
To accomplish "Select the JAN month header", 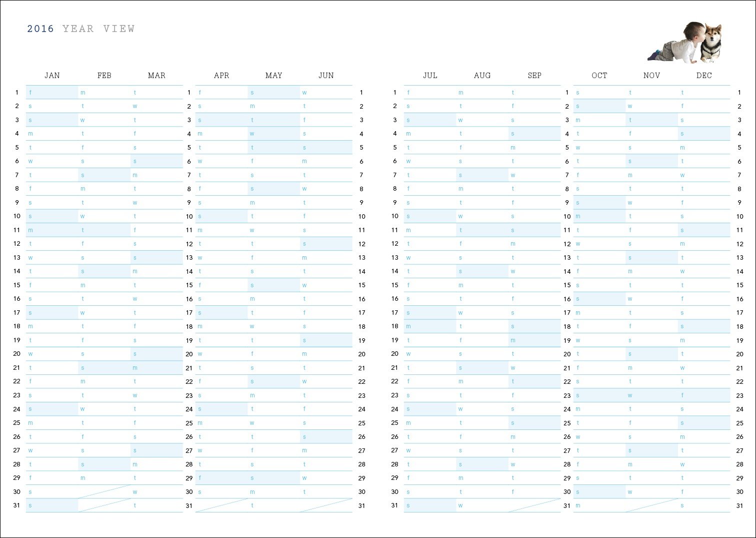I will [x=52, y=76].
